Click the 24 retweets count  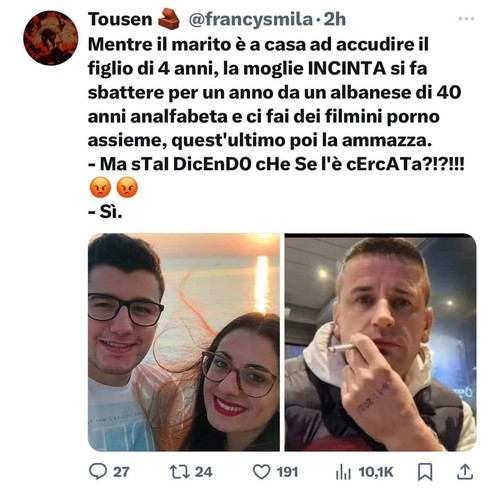click(203, 472)
